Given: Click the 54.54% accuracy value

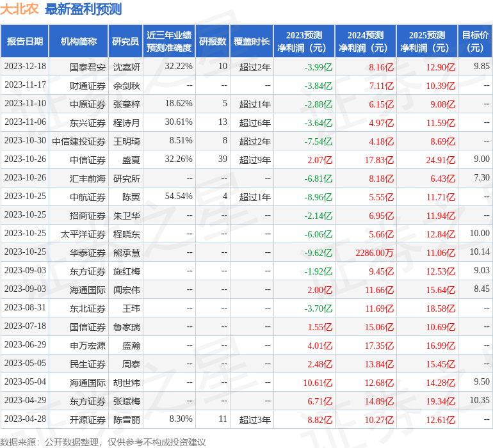Looking at the screenshot, I should [x=179, y=196].
